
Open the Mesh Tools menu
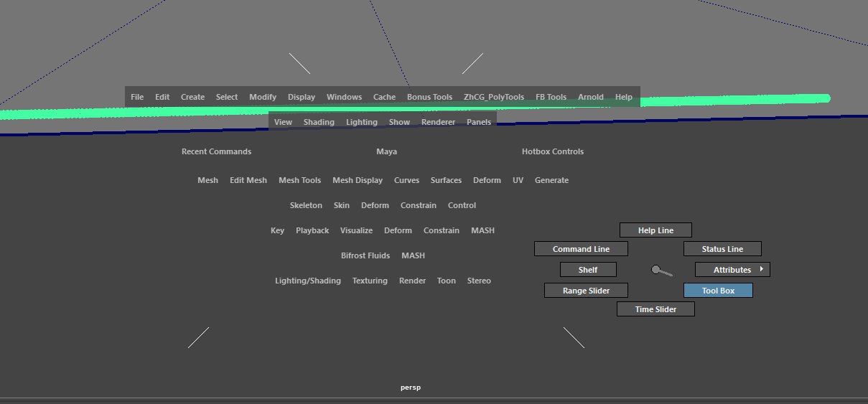coord(299,180)
